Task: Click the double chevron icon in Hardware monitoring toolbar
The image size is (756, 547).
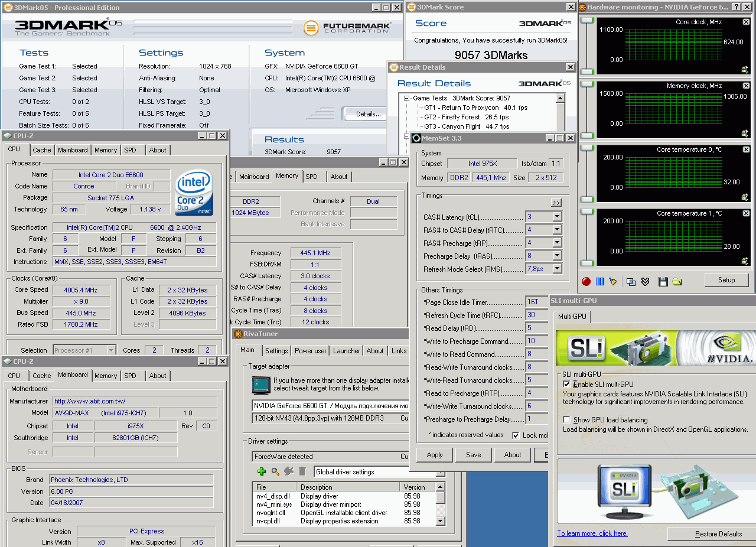Action: click(x=645, y=282)
